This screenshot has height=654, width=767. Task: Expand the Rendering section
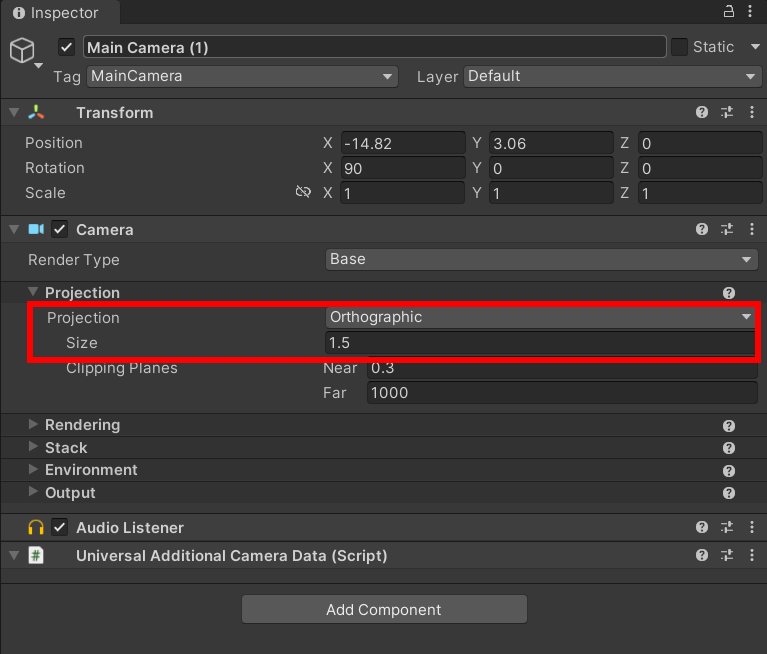point(33,424)
